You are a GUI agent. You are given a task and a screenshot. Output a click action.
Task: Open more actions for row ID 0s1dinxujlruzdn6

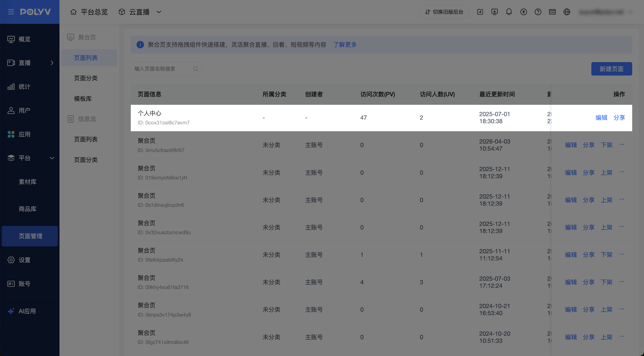(622, 199)
